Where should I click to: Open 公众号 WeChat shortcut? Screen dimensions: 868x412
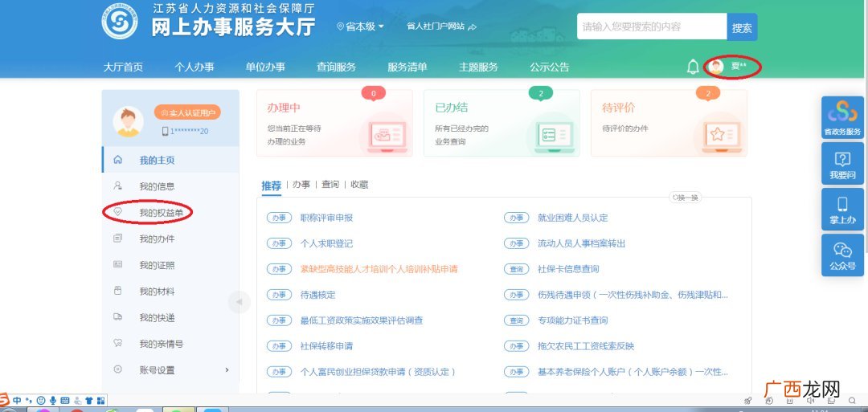842,255
